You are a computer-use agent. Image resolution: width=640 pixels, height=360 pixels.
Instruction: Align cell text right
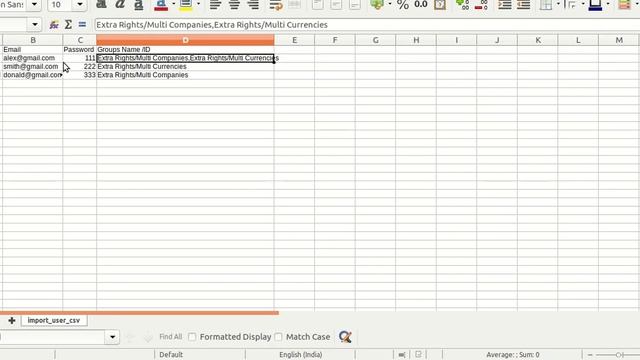[x=253, y=5]
